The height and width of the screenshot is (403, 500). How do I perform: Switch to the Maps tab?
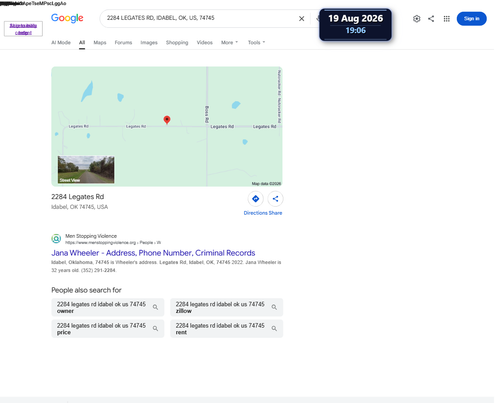[100, 42]
